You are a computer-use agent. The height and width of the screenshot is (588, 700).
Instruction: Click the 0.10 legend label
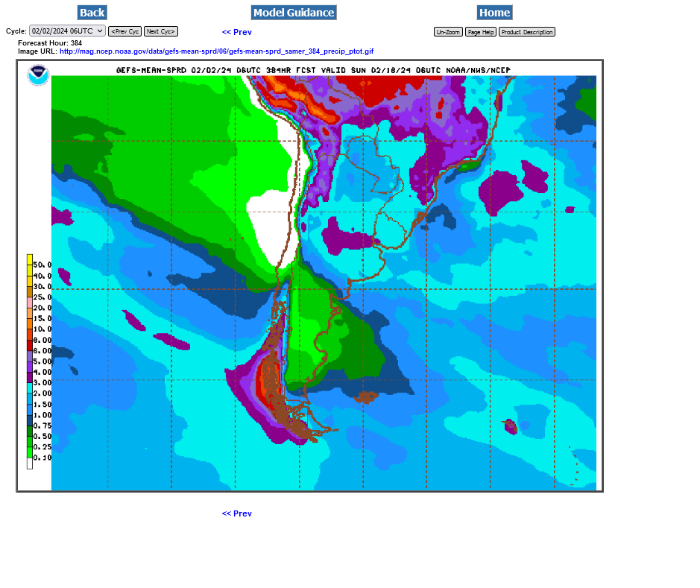(42, 458)
